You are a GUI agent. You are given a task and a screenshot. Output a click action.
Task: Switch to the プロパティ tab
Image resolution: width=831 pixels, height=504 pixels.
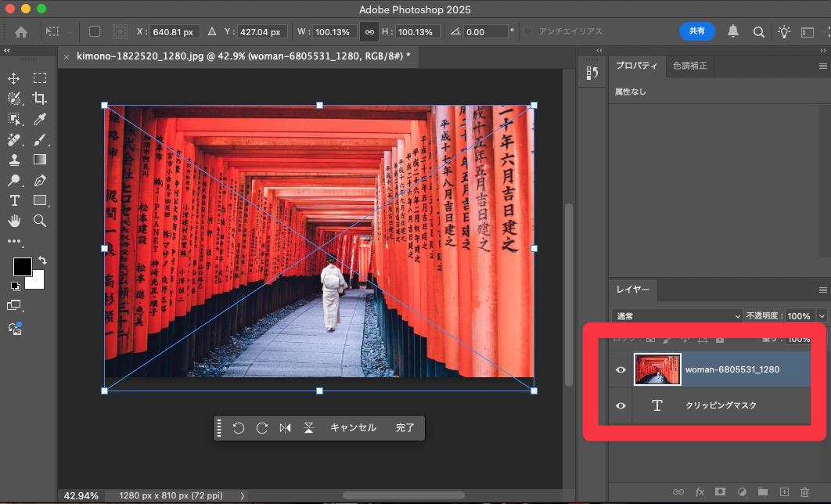pos(636,66)
